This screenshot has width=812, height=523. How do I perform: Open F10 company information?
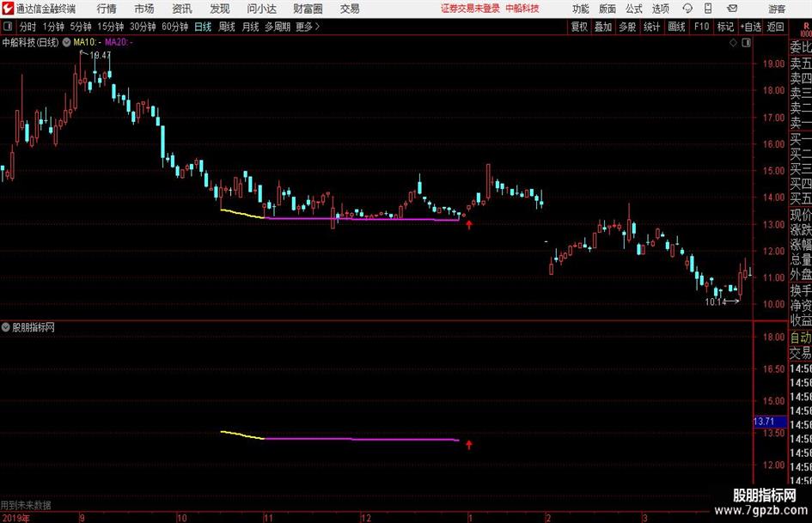point(702,27)
